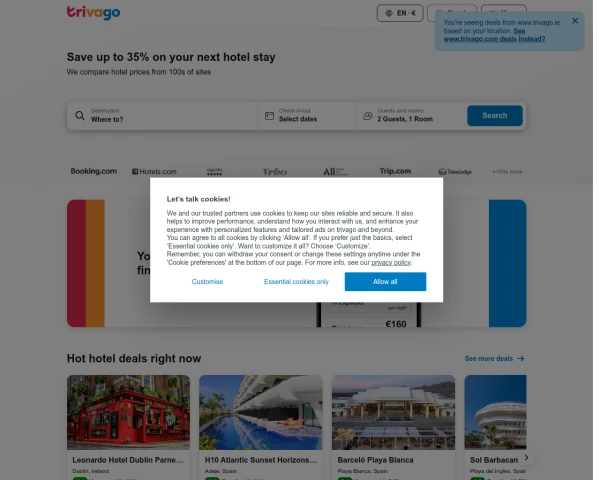This screenshot has height=480, width=600.
Task: Close the location deals notification
Action: tap(575, 21)
